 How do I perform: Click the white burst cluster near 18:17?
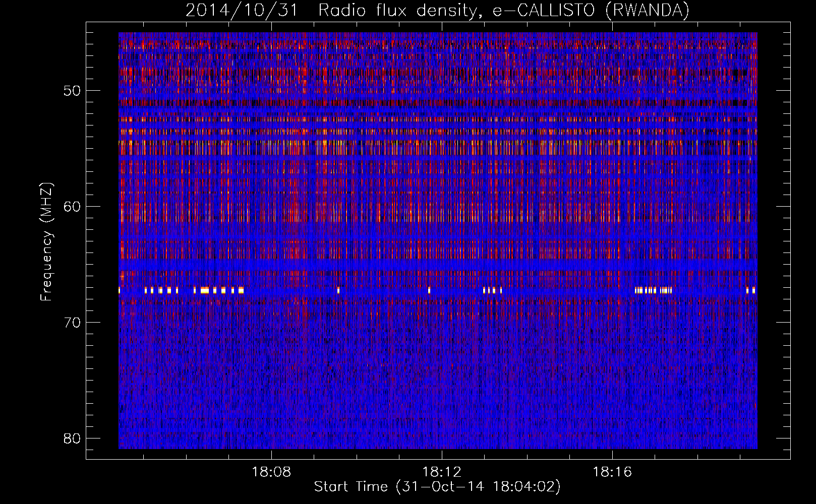tap(653, 290)
